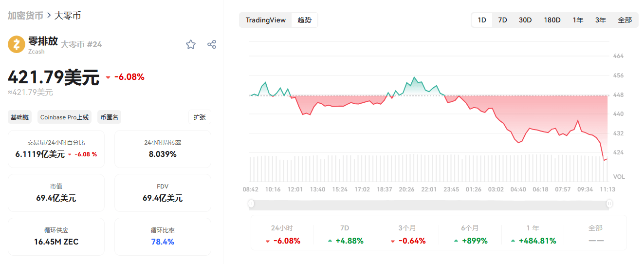644x264 pixels.
Task: Click the Zcash coin logo
Action: click(x=17, y=44)
